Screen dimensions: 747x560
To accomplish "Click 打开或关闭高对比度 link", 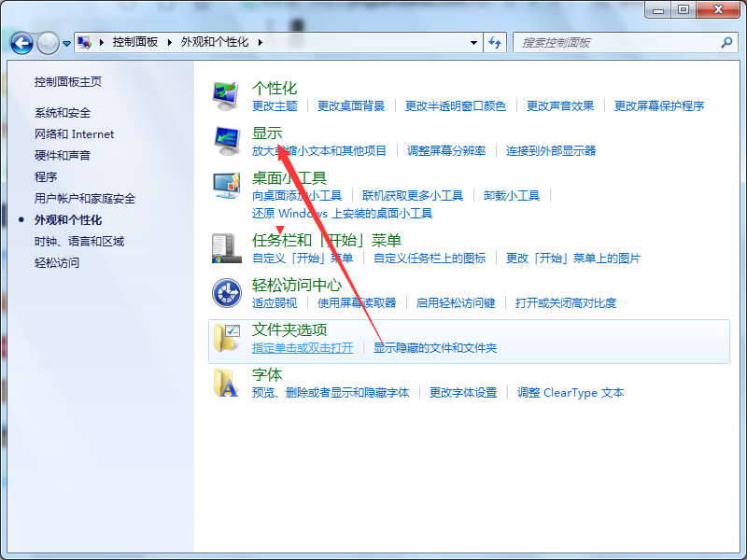I will [566, 302].
